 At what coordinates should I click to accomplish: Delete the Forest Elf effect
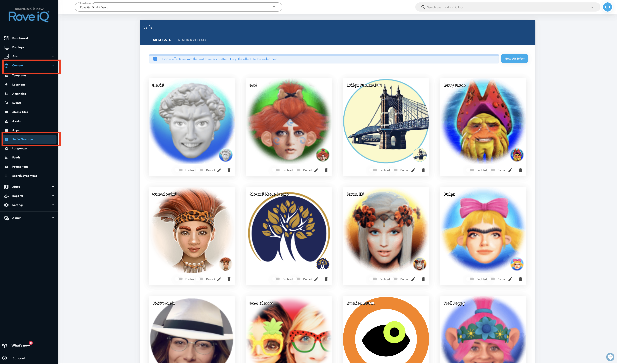click(x=423, y=279)
